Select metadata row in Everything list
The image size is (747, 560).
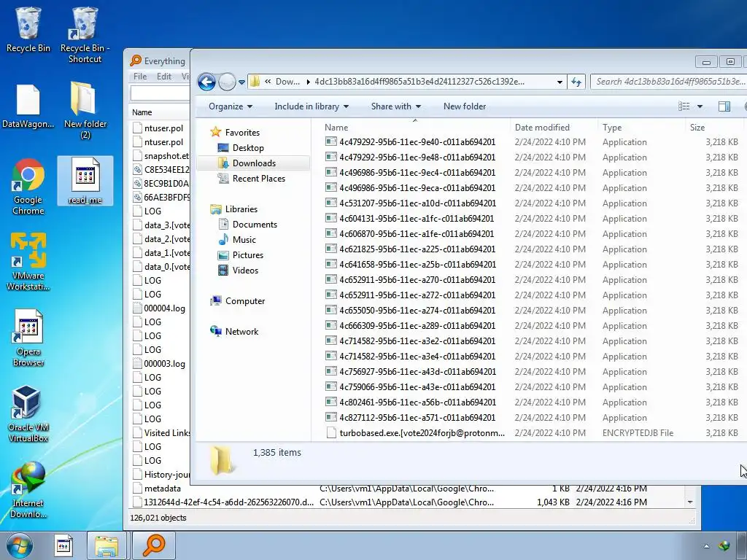[x=162, y=488]
